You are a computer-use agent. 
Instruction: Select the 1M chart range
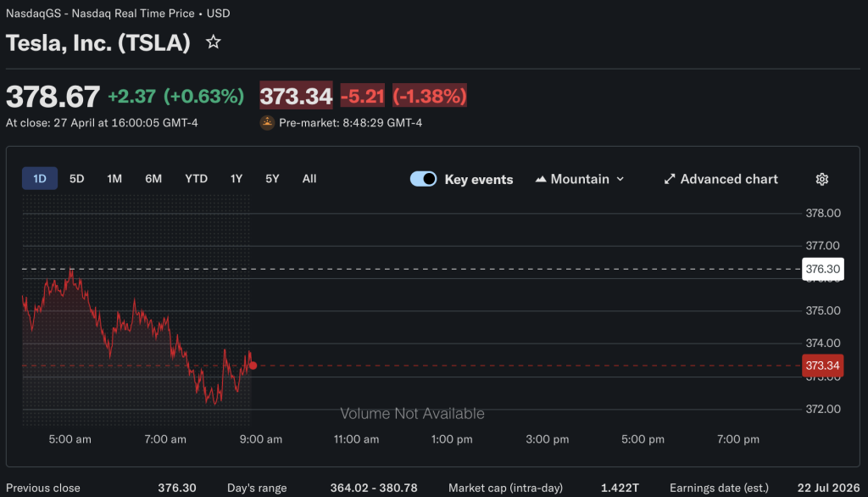point(114,179)
